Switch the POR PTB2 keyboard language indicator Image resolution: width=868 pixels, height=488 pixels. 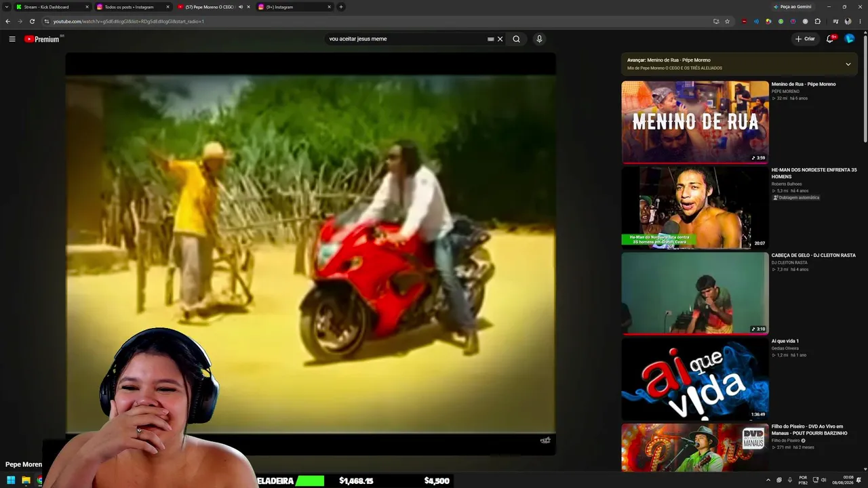click(803, 480)
